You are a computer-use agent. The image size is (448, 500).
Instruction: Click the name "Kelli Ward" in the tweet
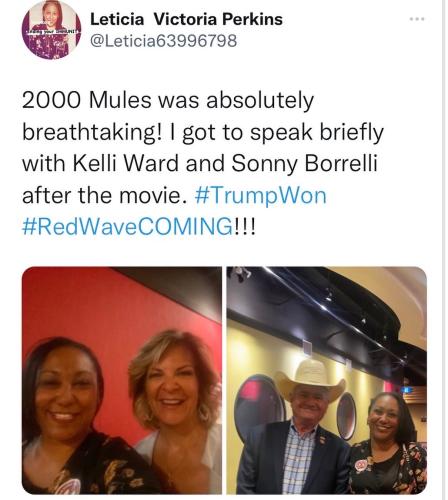[x=126, y=163]
